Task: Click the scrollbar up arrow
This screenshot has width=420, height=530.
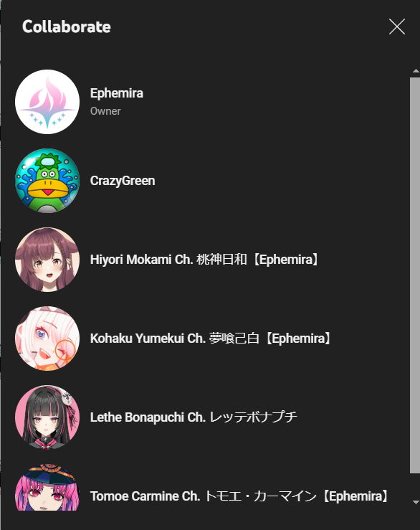Action: click(x=416, y=71)
